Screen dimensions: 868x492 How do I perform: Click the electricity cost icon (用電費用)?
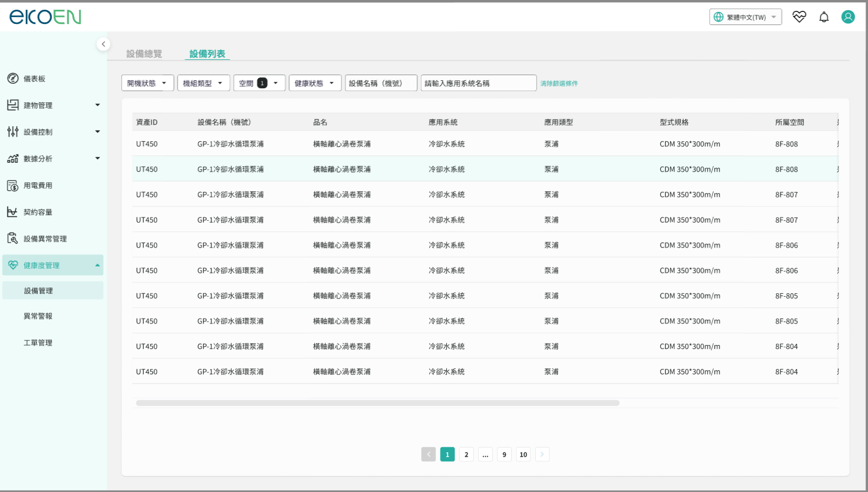13,186
